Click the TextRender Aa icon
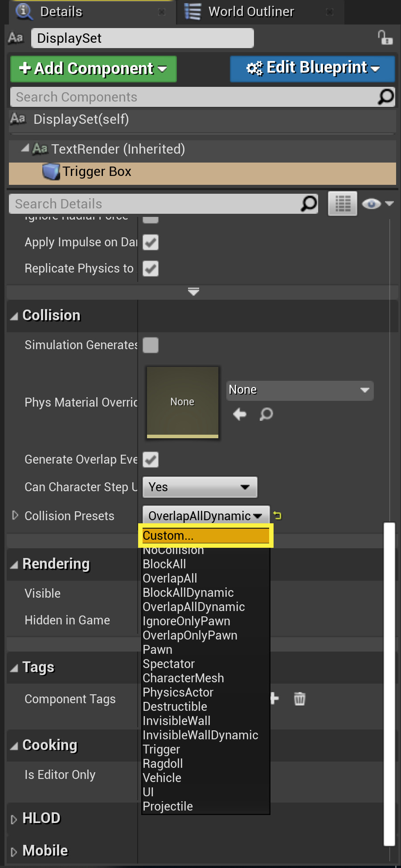This screenshot has width=401, height=868. (40, 148)
